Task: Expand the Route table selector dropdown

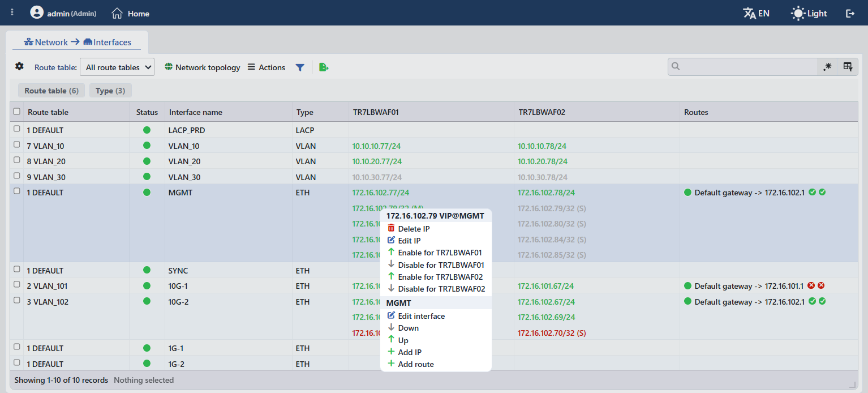Action: point(117,67)
